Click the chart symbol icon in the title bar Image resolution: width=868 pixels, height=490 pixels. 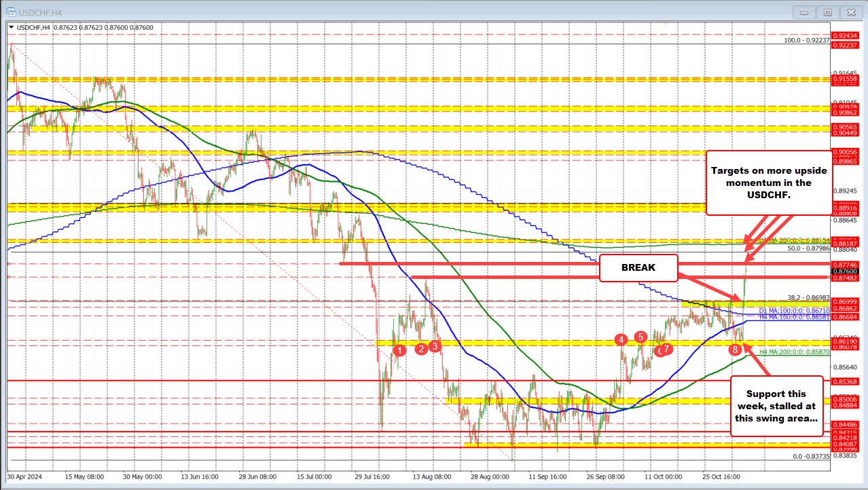tap(12, 12)
